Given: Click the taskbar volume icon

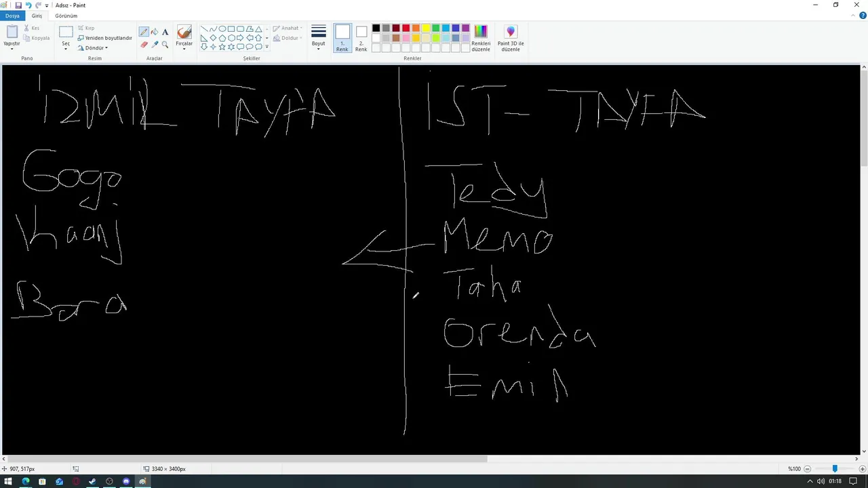Looking at the screenshot, I should point(821,481).
